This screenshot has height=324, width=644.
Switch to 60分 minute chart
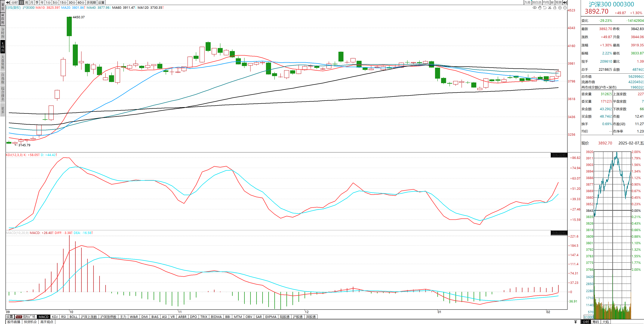pyautogui.click(x=81, y=3)
